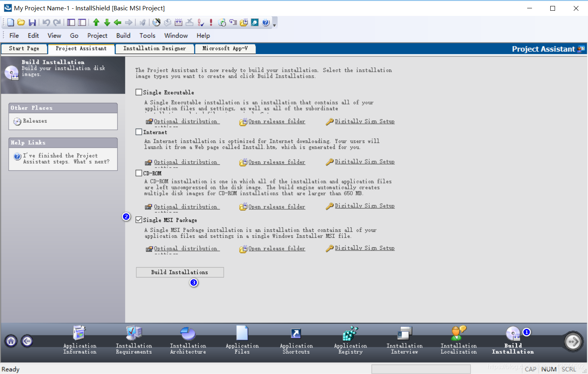Redo the action in toolbar
This screenshot has height=374, width=588.
57,23
